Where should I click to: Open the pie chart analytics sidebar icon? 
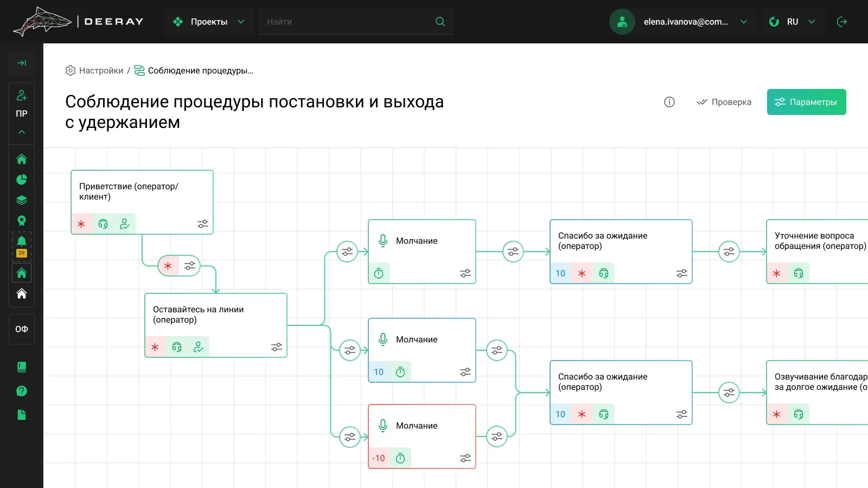click(22, 179)
